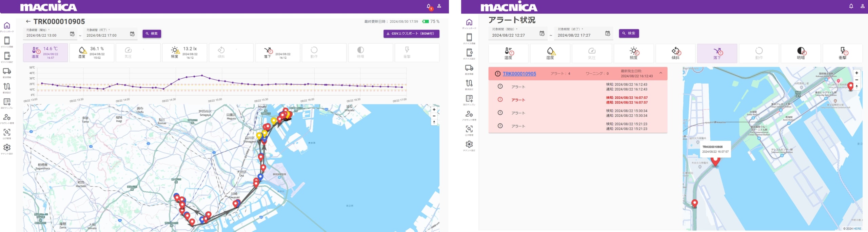The height and width of the screenshot is (232, 868).
Task: Select 落下 tile in device window
Action: point(277,53)
